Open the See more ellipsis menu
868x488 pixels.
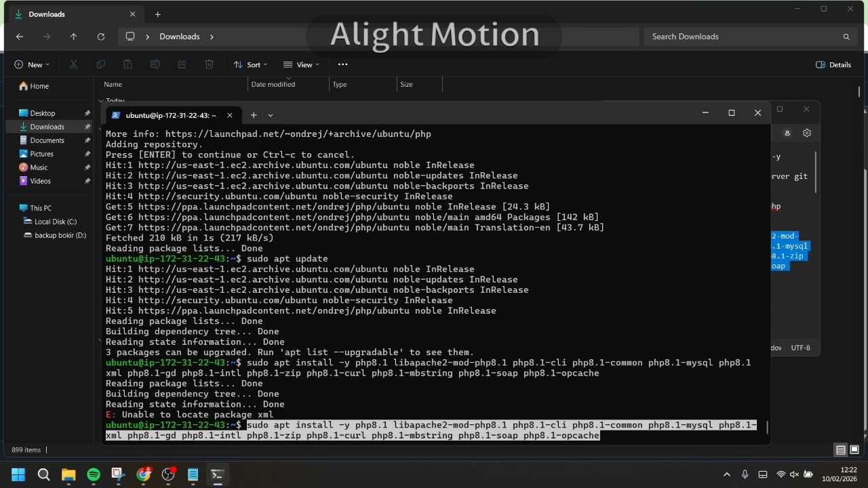pyautogui.click(x=342, y=64)
